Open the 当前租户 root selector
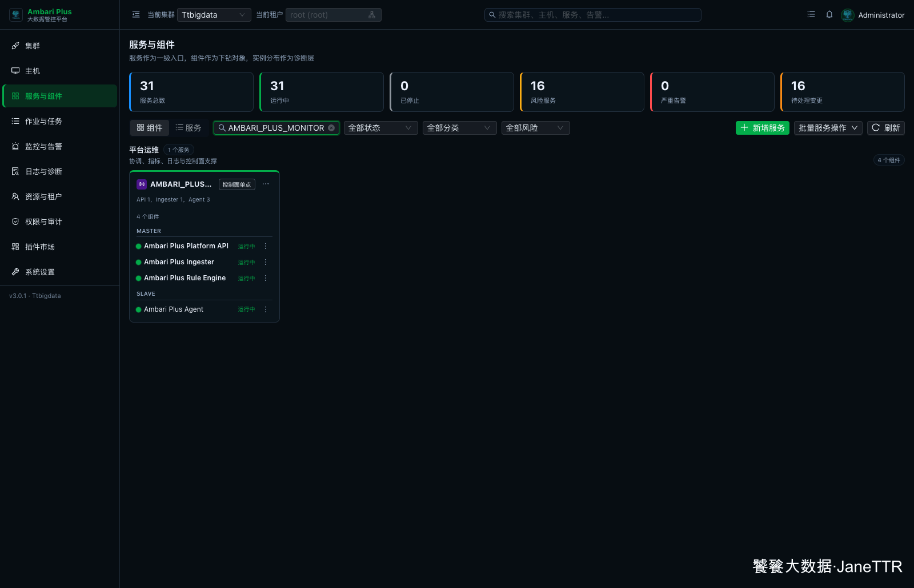This screenshot has height=588, width=914. (x=334, y=15)
